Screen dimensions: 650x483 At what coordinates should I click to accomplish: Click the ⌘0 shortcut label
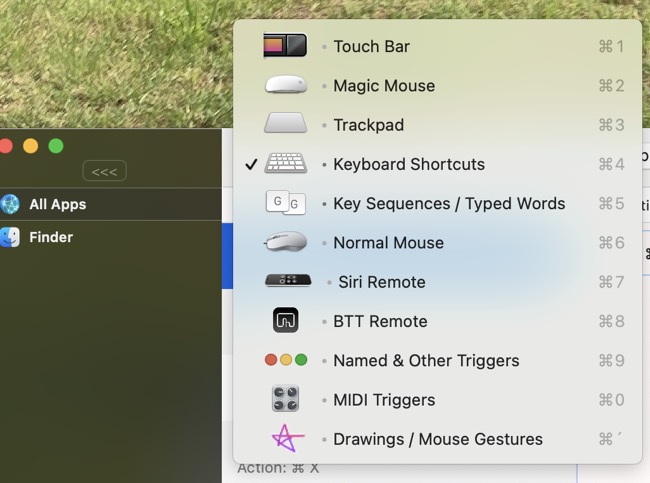pyautogui.click(x=611, y=400)
